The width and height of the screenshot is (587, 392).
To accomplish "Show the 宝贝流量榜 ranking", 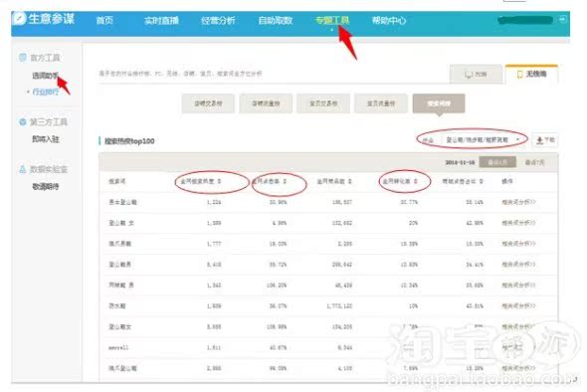I will pos(381,103).
